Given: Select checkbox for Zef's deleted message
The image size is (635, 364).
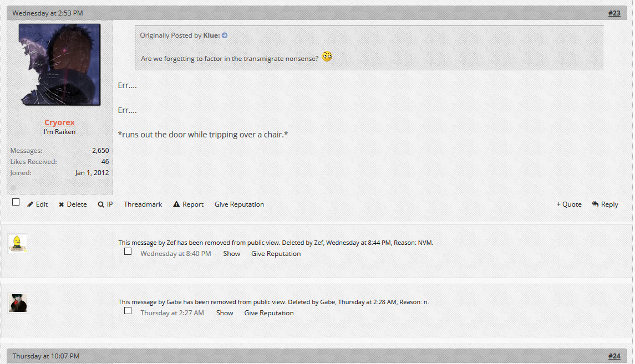Looking at the screenshot, I should point(128,252).
